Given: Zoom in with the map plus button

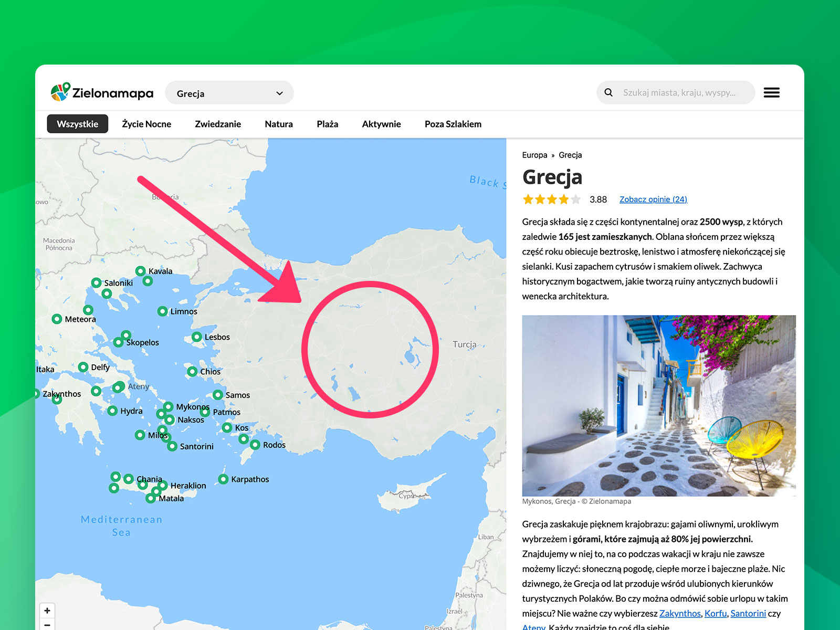Looking at the screenshot, I should (47, 610).
